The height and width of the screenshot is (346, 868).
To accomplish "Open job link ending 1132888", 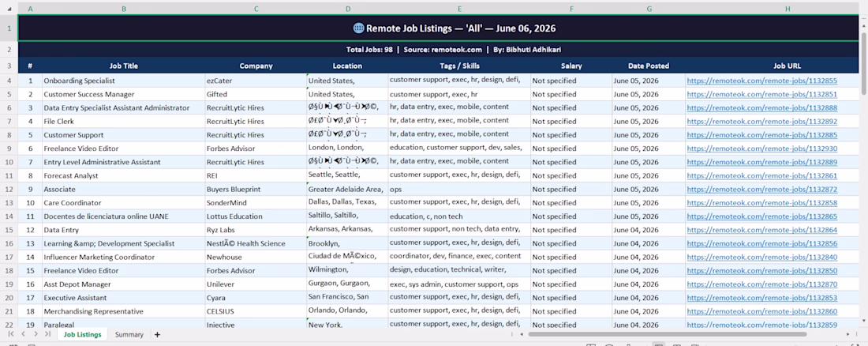I will click(x=762, y=107).
